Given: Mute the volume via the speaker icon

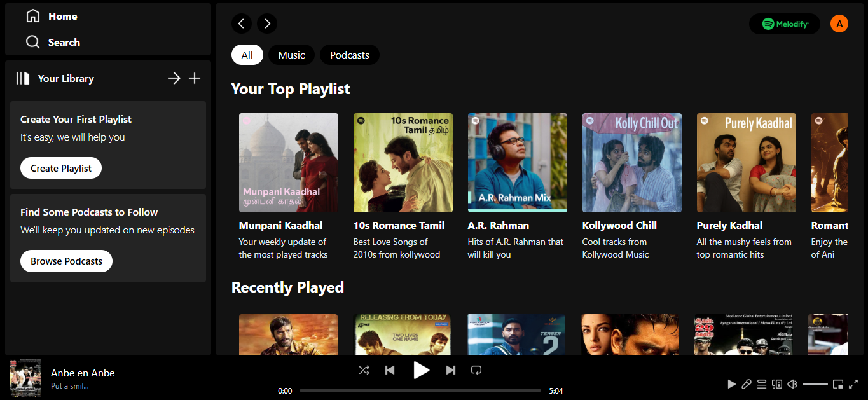Looking at the screenshot, I should pyautogui.click(x=792, y=384).
